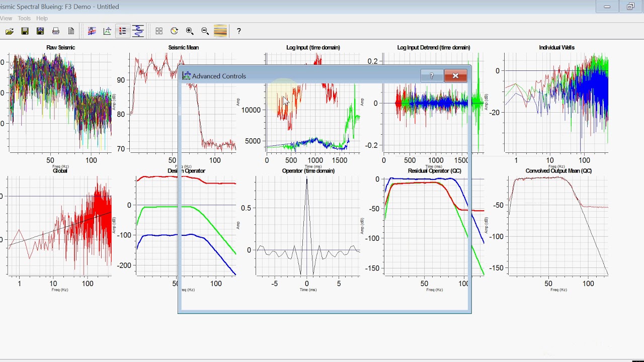Show the tiled four-panel grid view
This screenshot has height=362, width=644.
coord(159,31)
